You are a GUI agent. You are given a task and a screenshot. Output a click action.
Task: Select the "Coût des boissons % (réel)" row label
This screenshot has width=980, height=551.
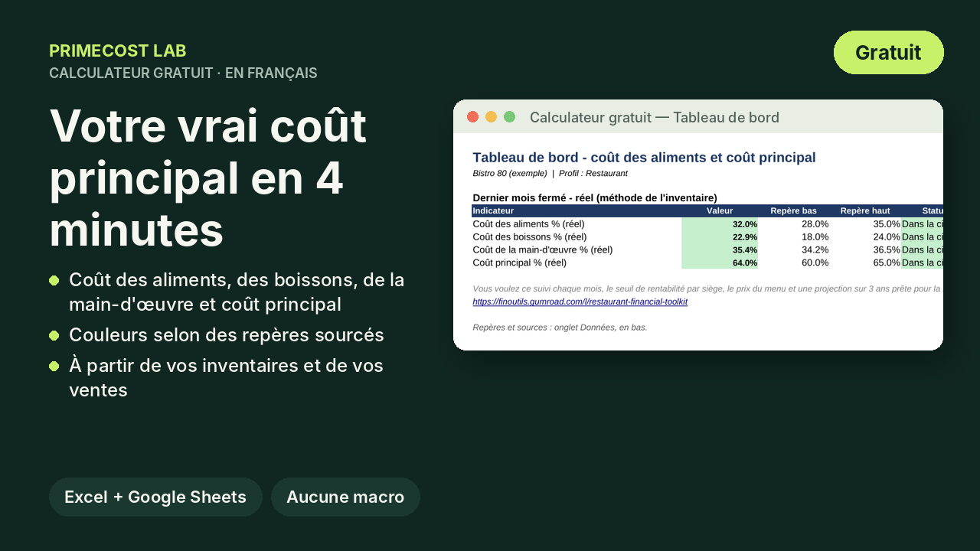tap(530, 236)
